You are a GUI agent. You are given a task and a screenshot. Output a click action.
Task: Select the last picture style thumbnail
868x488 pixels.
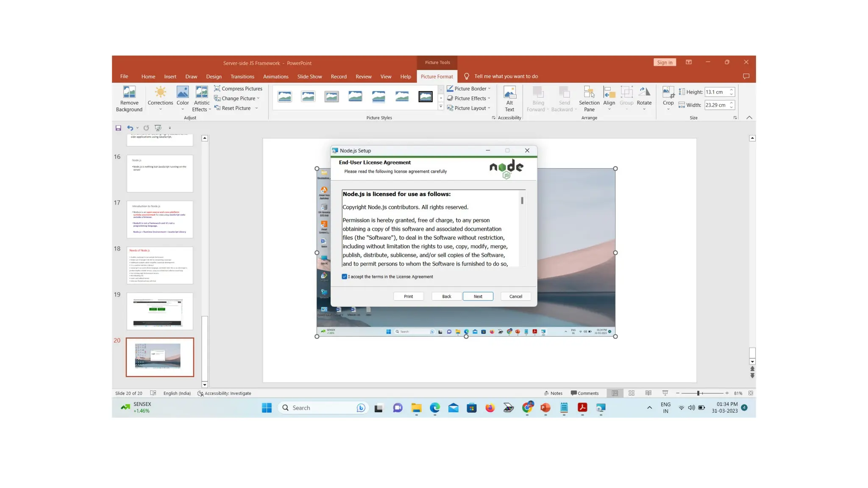(x=426, y=97)
